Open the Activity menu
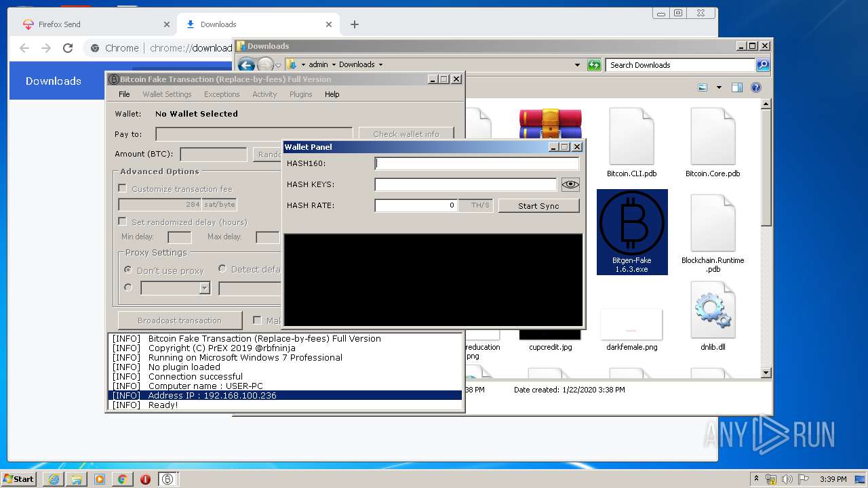 [264, 94]
